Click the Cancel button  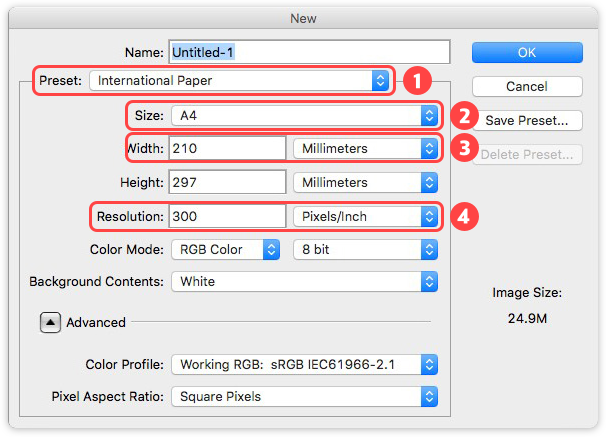point(527,86)
